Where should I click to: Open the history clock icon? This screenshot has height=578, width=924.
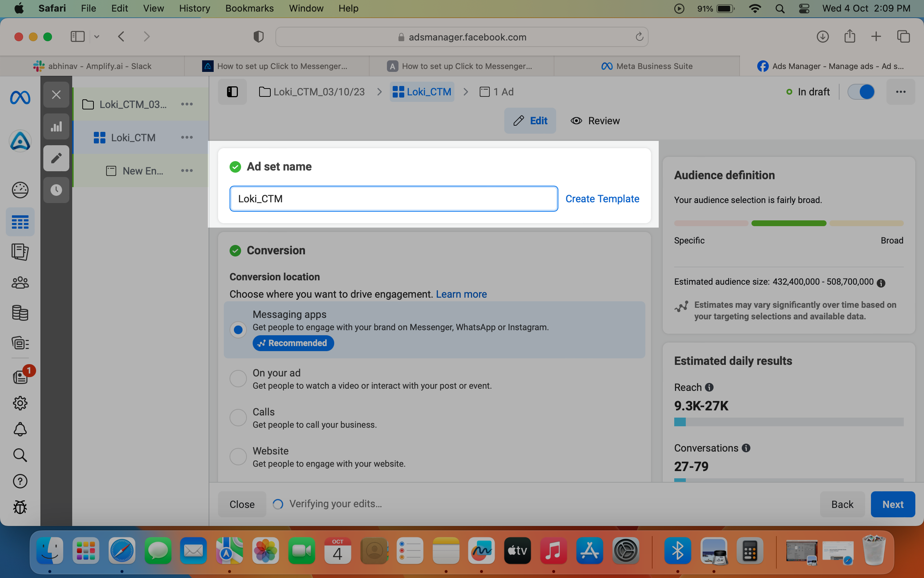point(56,190)
